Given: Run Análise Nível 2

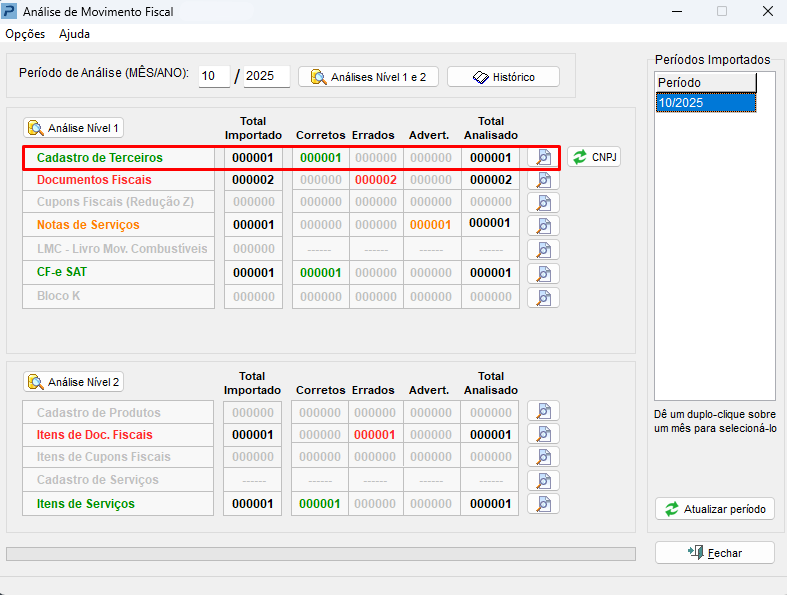Looking at the screenshot, I should coord(73,382).
